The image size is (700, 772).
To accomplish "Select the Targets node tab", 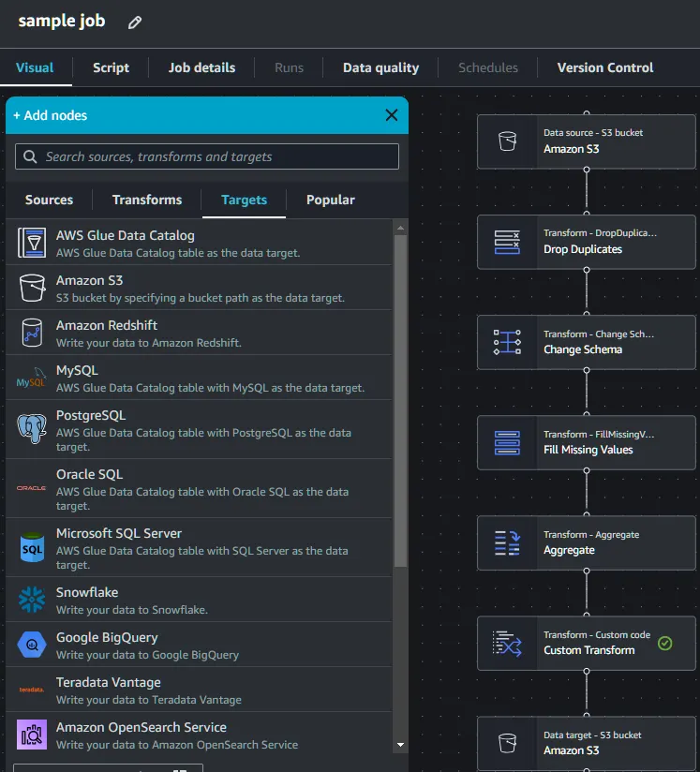I will point(244,200).
